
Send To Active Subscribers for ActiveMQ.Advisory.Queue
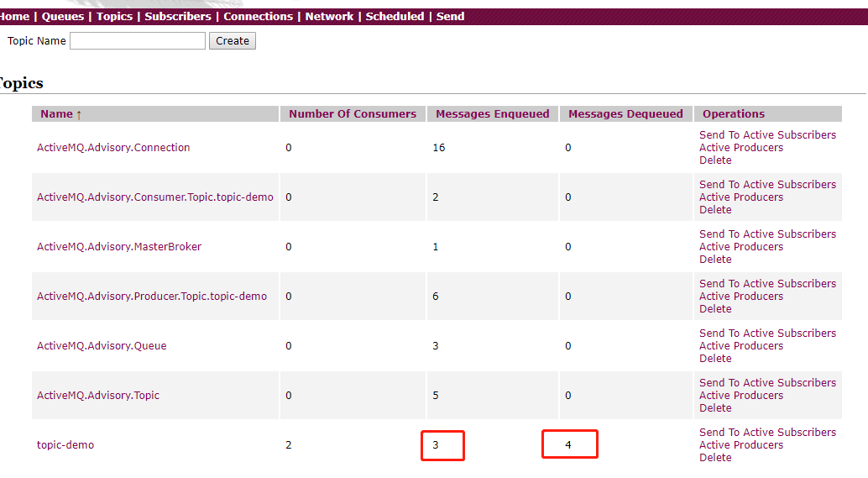[767, 334]
